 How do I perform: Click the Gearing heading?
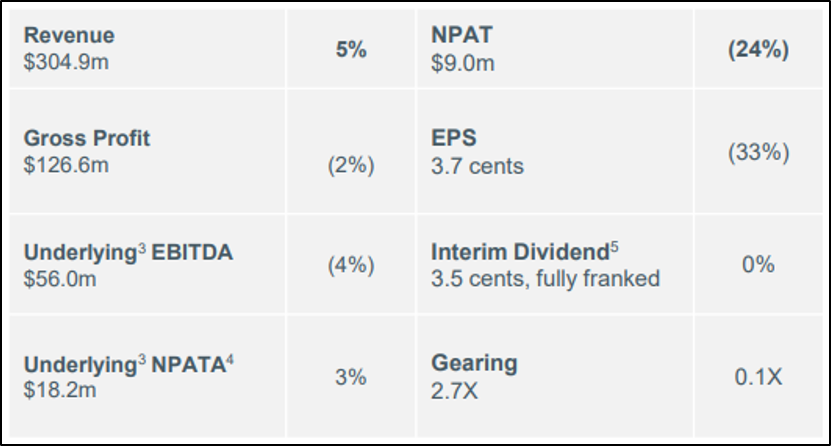[x=474, y=363]
